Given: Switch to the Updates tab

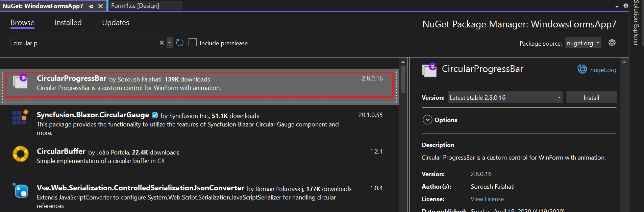Looking at the screenshot, I should [x=115, y=22].
